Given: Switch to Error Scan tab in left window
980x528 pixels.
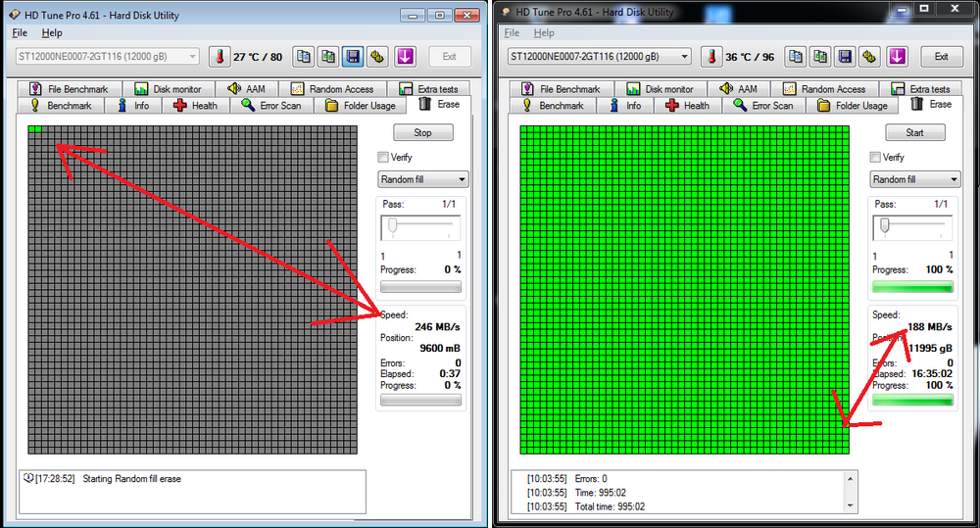Looking at the screenshot, I should click(x=271, y=106).
